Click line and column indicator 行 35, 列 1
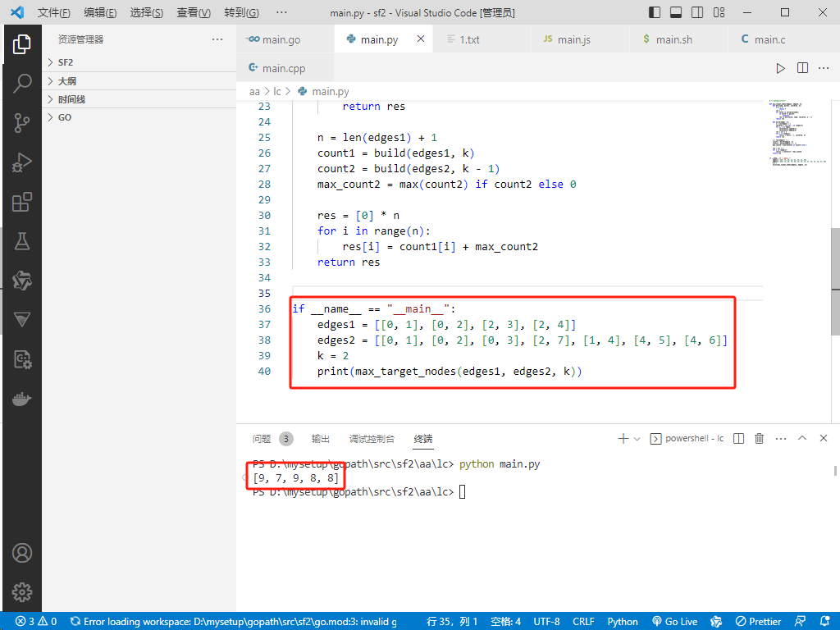Image resolution: width=840 pixels, height=630 pixels. 452,622
